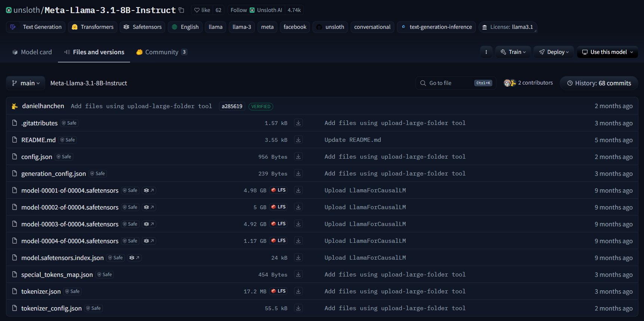The image size is (644, 321).
Task: Click Safe badge next to tokenizer.json
Action: 73,291
